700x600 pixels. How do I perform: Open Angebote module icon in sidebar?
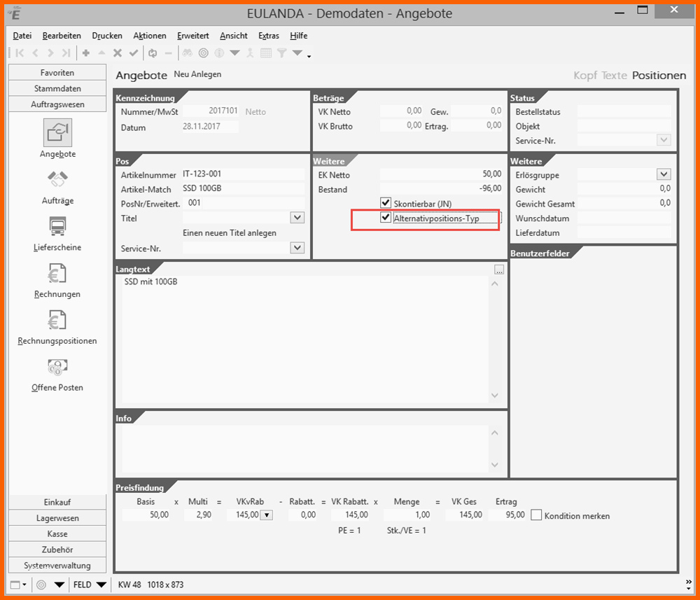(57, 132)
